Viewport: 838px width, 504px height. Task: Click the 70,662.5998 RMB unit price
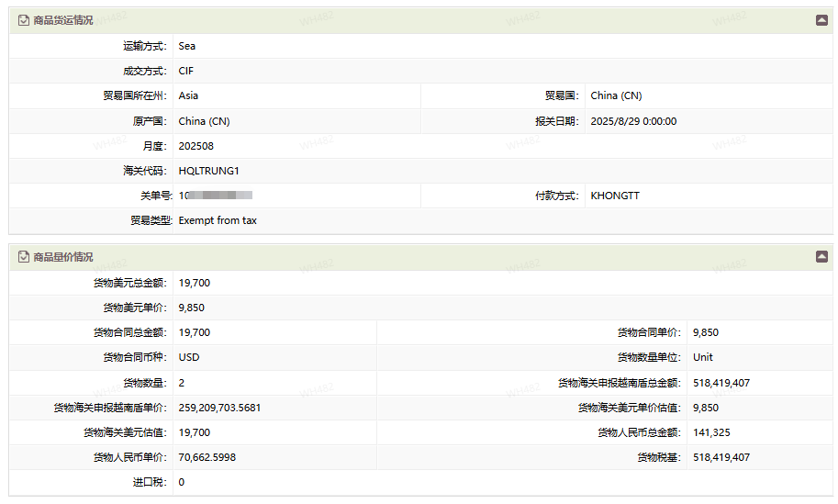coord(207,457)
